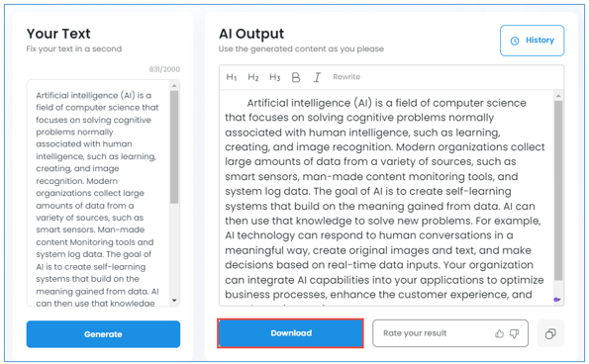The height and width of the screenshot is (364, 589).
Task: Click the scrollbar thumb in the Your Text box
Action: 174,147
